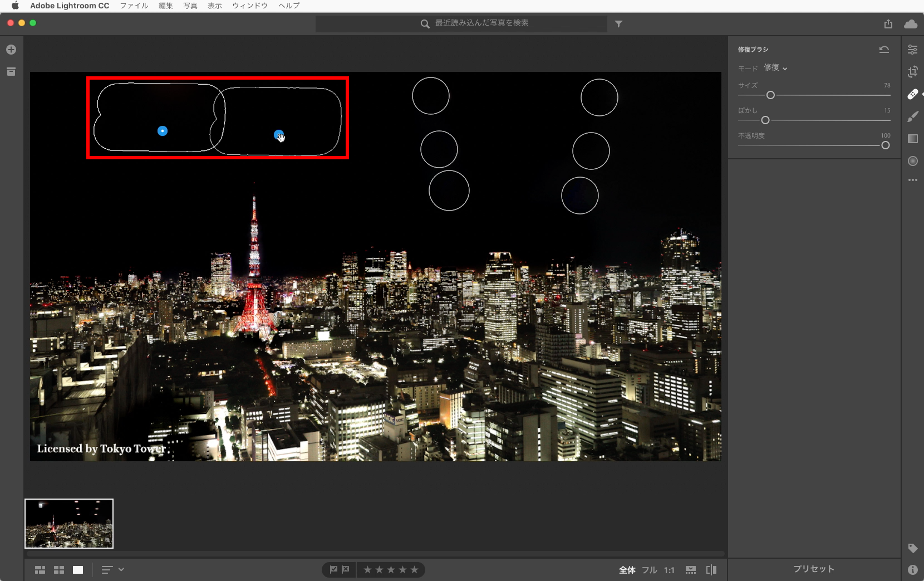Switch to photo grid view icon
This screenshot has width=924, height=581.
pos(40,570)
